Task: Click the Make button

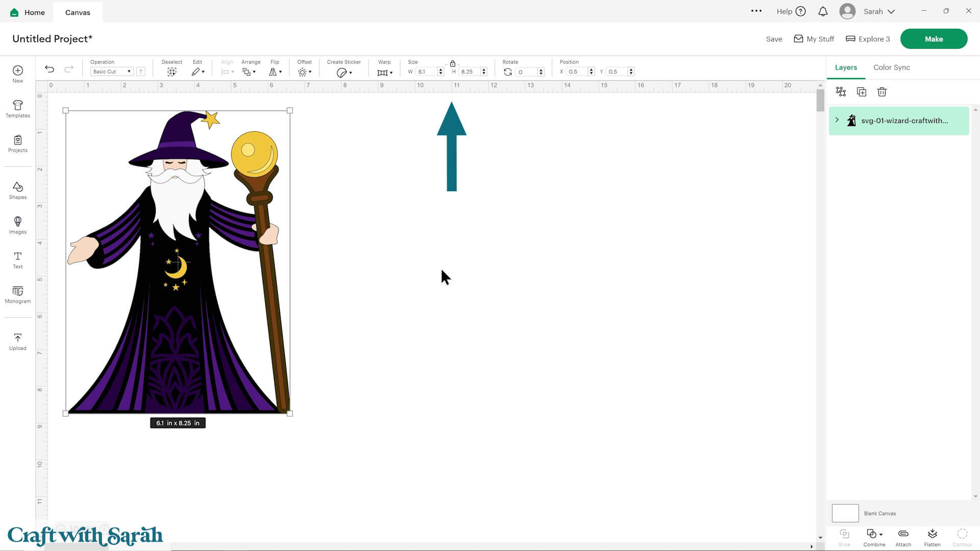Action: [934, 38]
